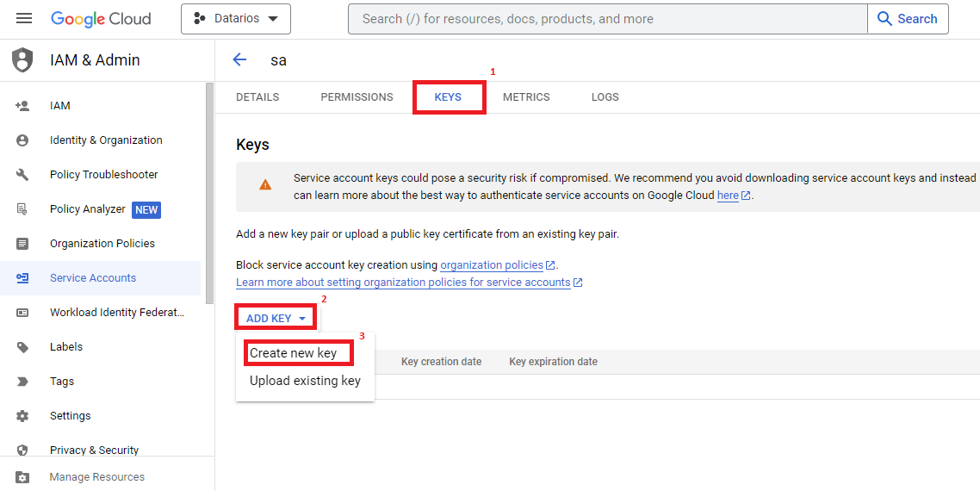Open the METRICS tab
This screenshot has height=491, width=980.
526,97
